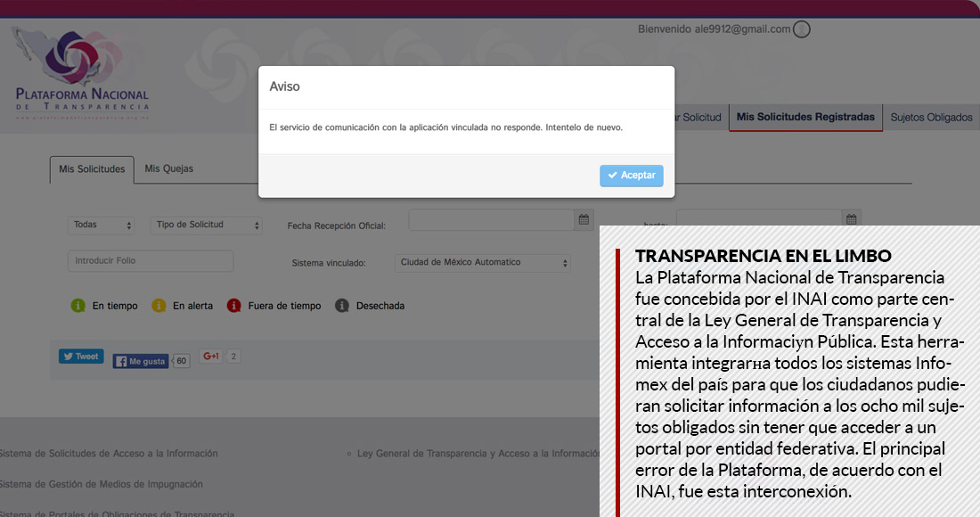Image resolution: width=980 pixels, height=517 pixels.
Task: Click the Facebook Me gusta button
Action: click(140, 361)
